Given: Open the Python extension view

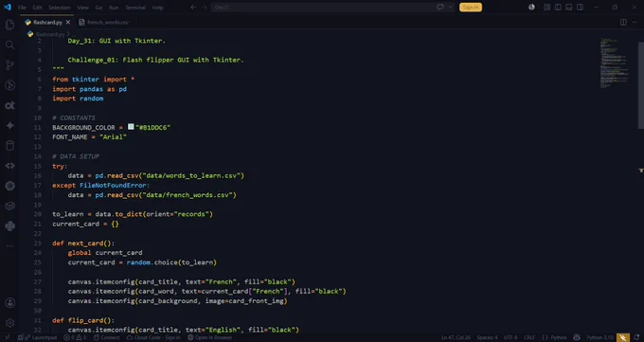Looking at the screenshot, I should [9, 226].
